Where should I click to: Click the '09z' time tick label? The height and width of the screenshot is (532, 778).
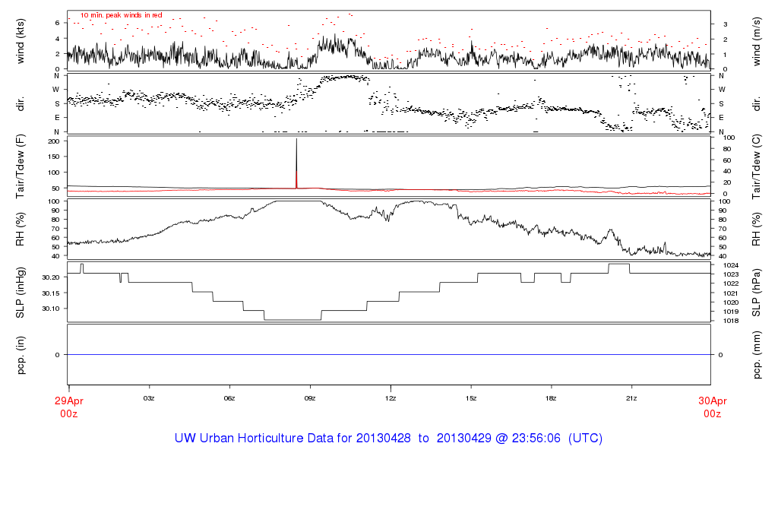coord(310,398)
